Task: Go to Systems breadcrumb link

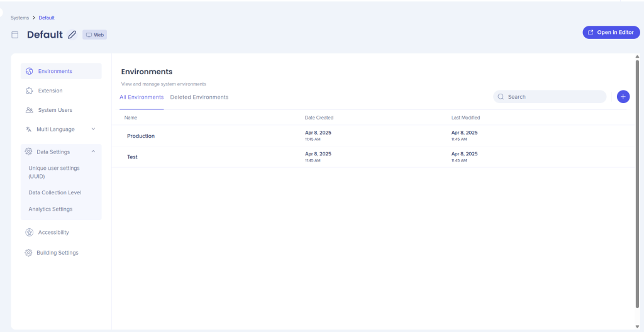Action: click(19, 18)
